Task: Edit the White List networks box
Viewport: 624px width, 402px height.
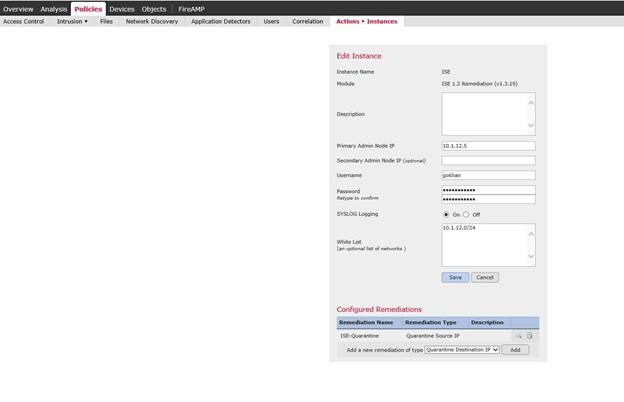Action: [488, 245]
